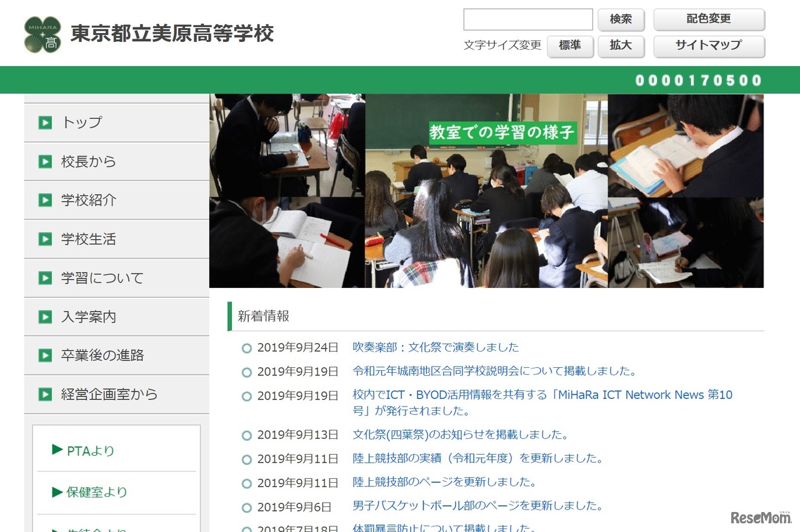The height and width of the screenshot is (532, 800).
Task: Click the arrow icon next to 経営企画室から
Action: click(44, 394)
